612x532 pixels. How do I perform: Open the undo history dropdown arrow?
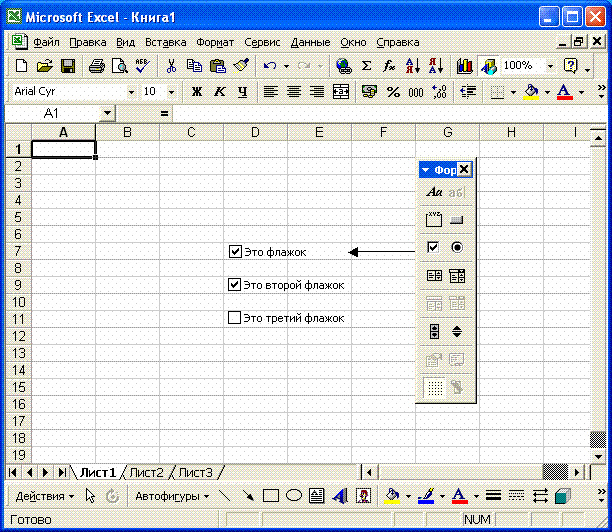[x=286, y=66]
